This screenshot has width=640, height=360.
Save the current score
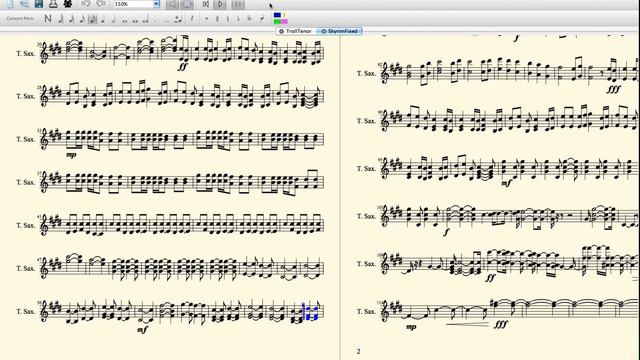click(39, 4)
